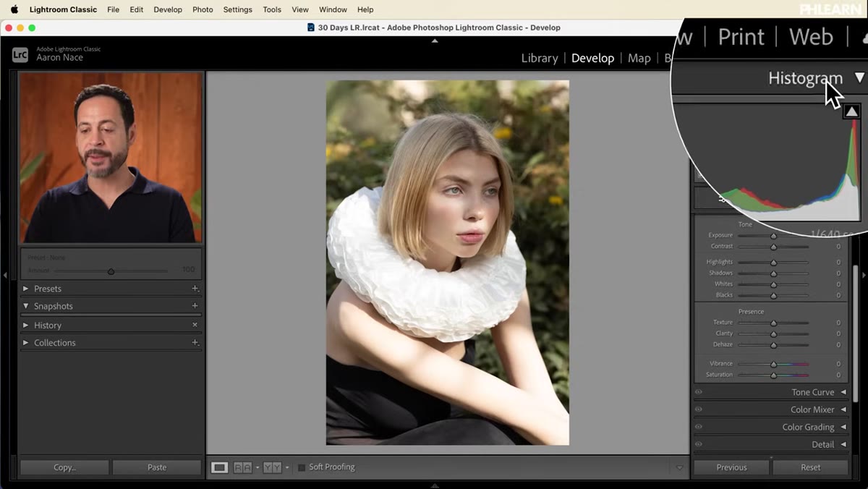Toggle Color Grading panel eye icon
This screenshot has width=868, height=489.
tap(699, 427)
